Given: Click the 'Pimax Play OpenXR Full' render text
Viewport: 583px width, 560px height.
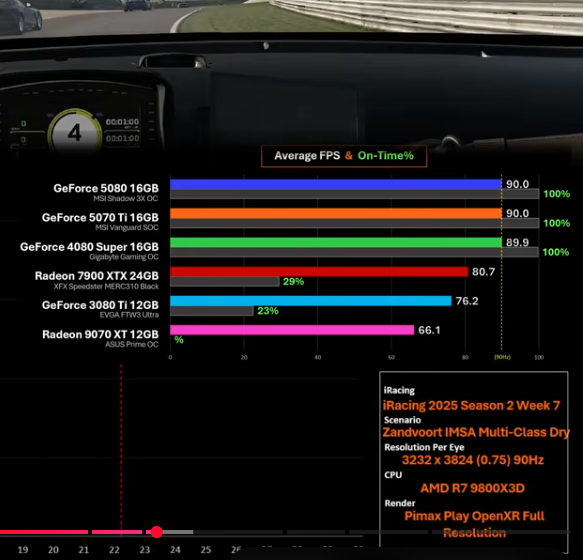Looking at the screenshot, I should (474, 516).
